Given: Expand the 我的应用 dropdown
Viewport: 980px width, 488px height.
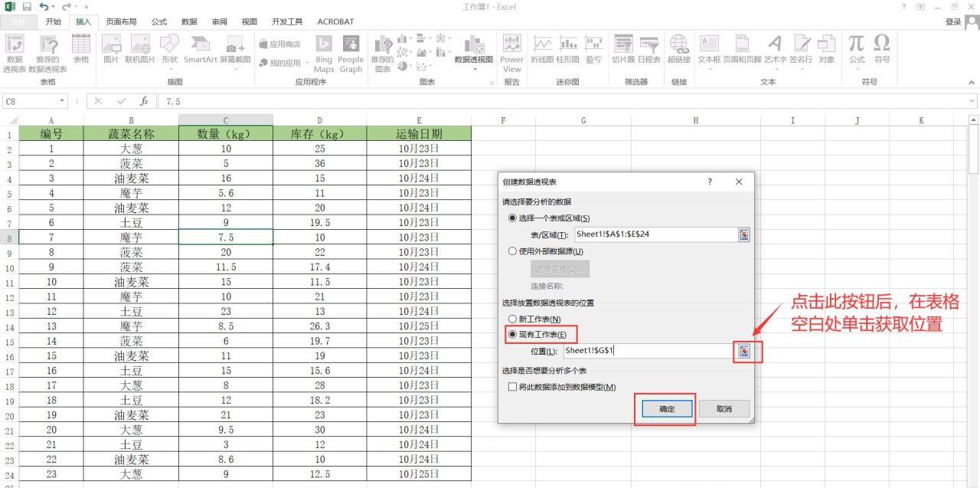Looking at the screenshot, I should point(306,63).
